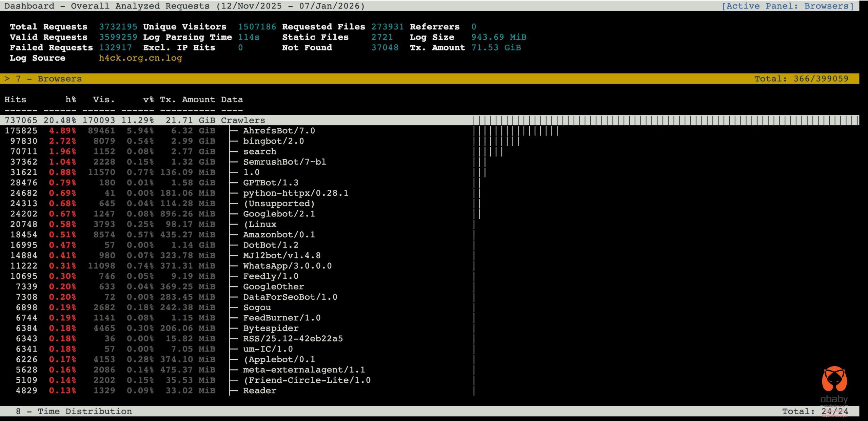Select the bingbot/2.0 entry

point(273,141)
